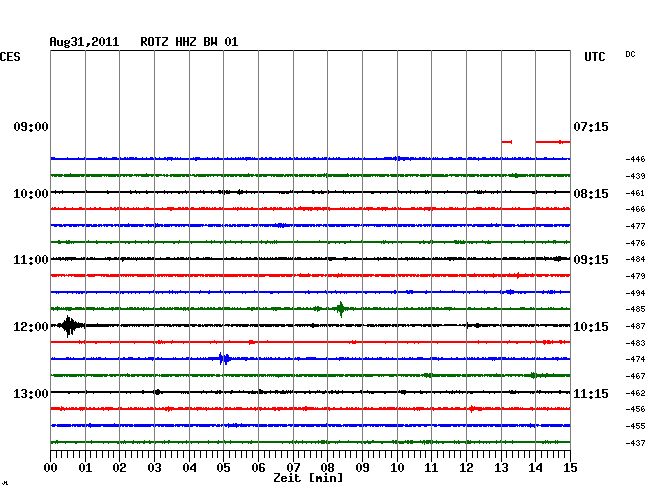Click the 00 minute axis label
Viewport: 650px width, 494px height.
[51, 468]
